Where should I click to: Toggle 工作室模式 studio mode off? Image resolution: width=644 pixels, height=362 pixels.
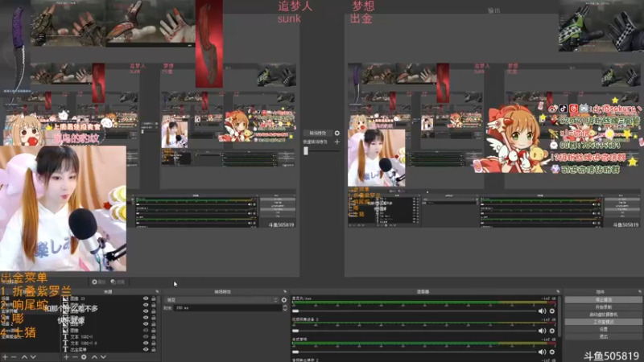[603, 322]
